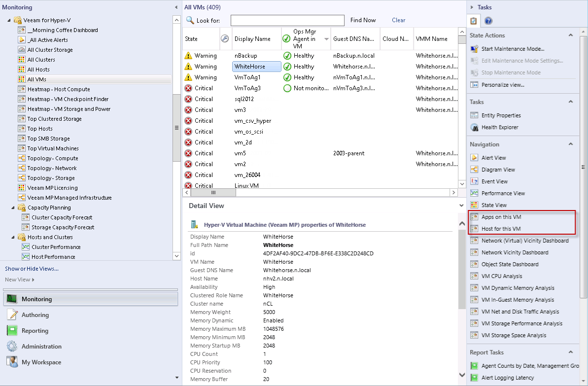588x386 pixels.
Task: Click the Reporting workspace icon
Action: 12,330
